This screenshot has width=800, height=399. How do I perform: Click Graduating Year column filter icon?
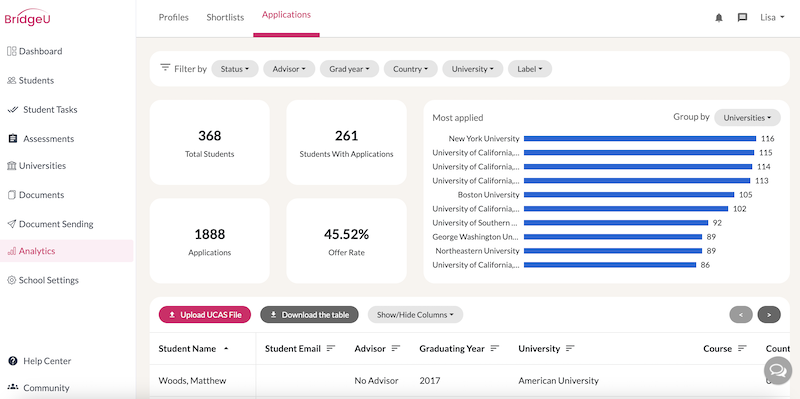494,348
